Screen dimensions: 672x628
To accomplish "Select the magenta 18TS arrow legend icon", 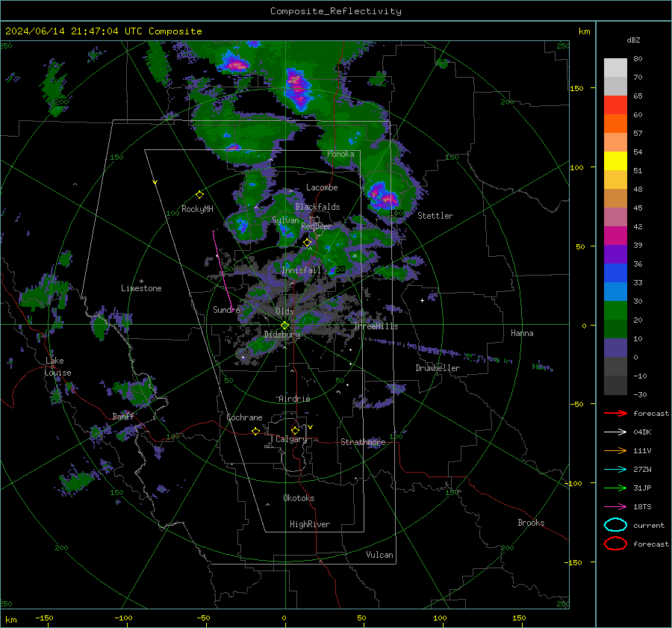I will click(615, 507).
